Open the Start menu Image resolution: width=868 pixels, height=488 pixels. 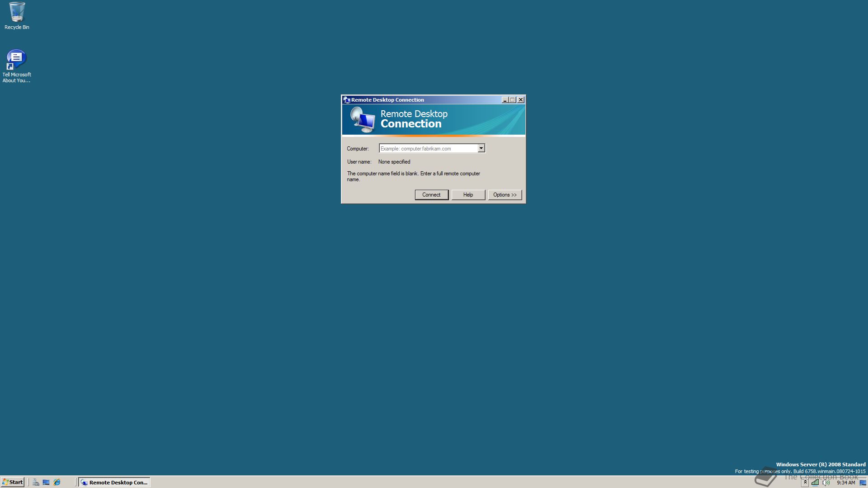(13, 482)
